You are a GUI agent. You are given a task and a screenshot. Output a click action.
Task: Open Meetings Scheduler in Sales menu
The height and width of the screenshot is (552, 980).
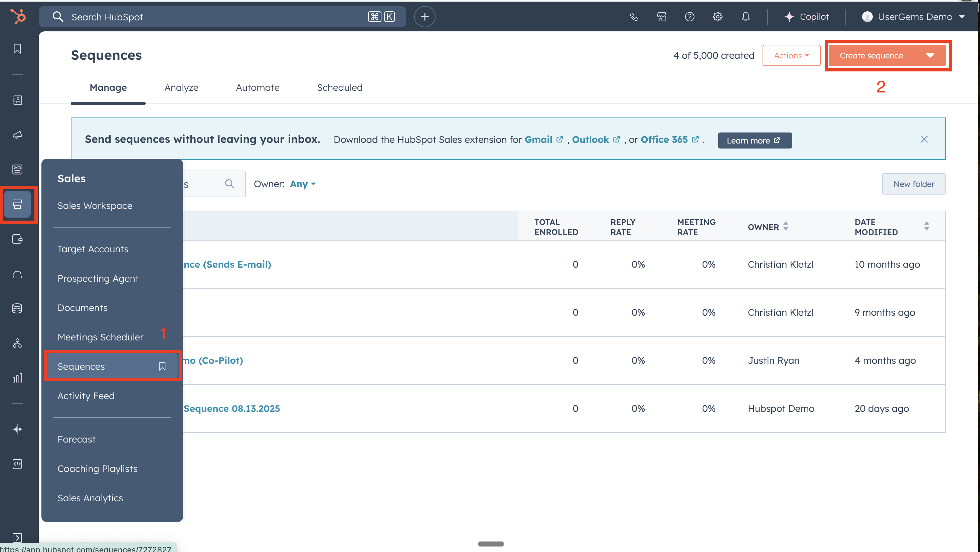(x=101, y=337)
